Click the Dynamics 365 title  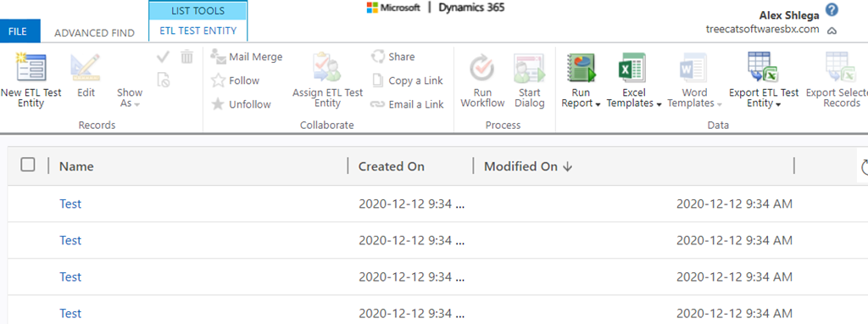pos(471,8)
